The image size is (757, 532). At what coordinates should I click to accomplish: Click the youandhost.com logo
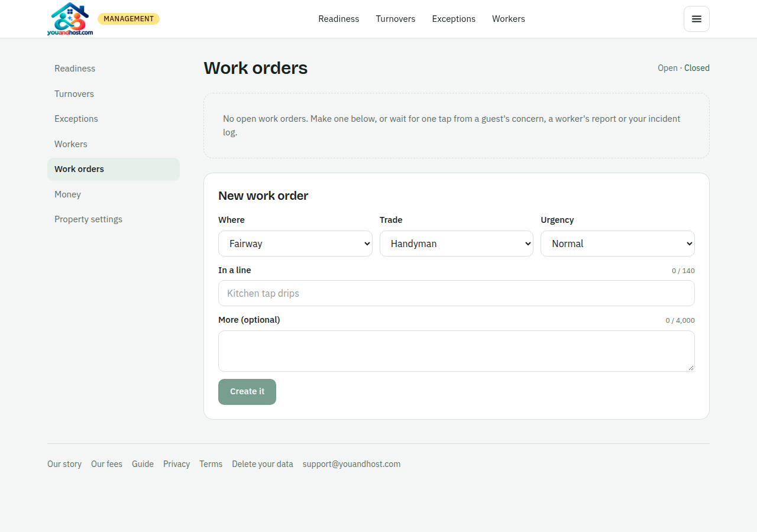click(70, 19)
